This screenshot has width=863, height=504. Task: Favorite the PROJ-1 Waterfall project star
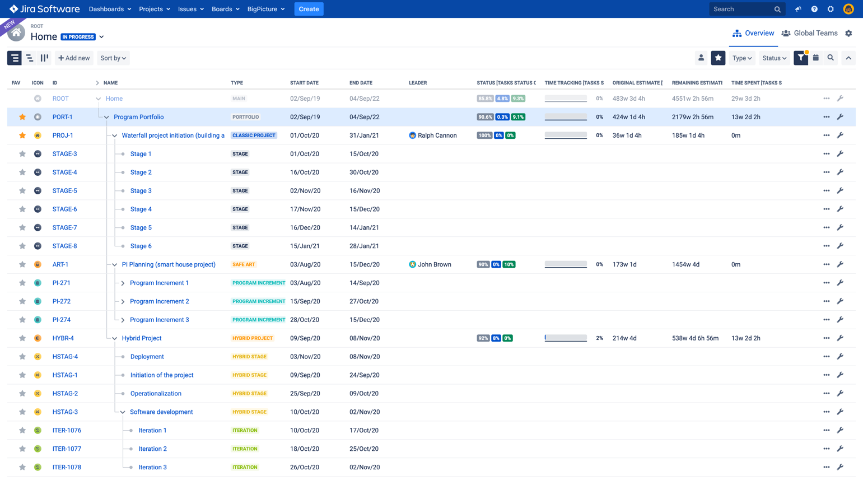22,135
